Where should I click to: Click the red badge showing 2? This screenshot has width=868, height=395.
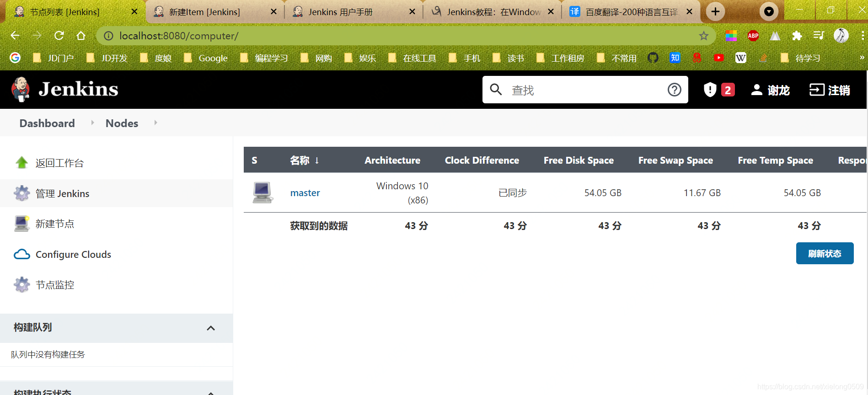(x=728, y=90)
